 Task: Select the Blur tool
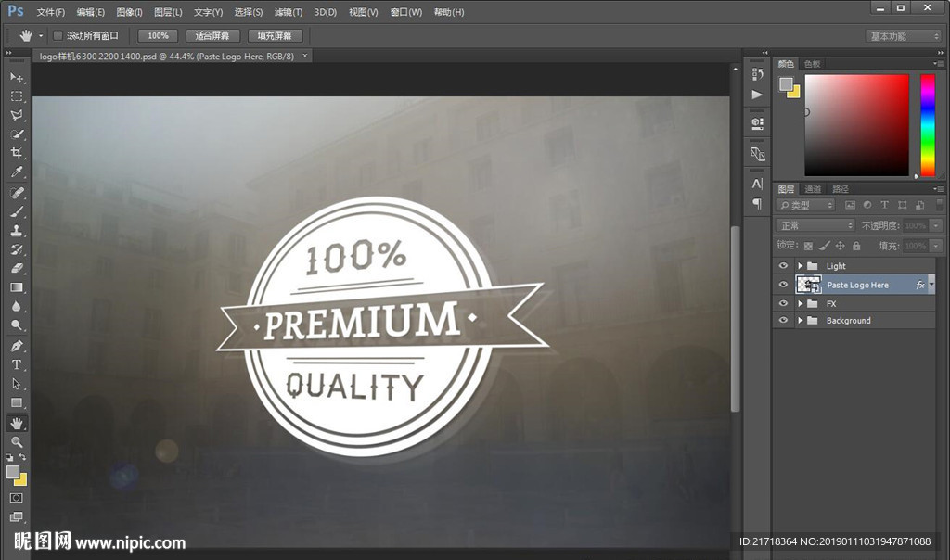17,306
